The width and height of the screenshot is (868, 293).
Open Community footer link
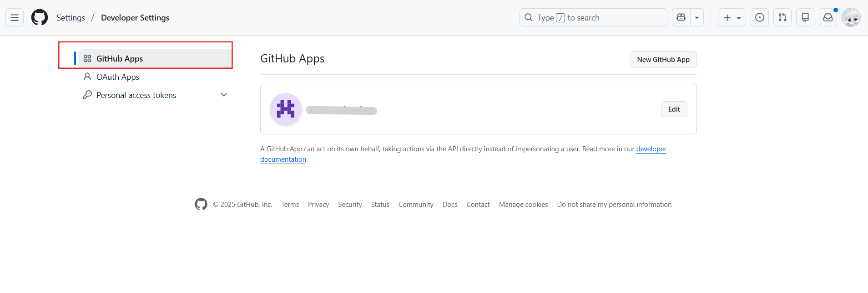click(416, 205)
